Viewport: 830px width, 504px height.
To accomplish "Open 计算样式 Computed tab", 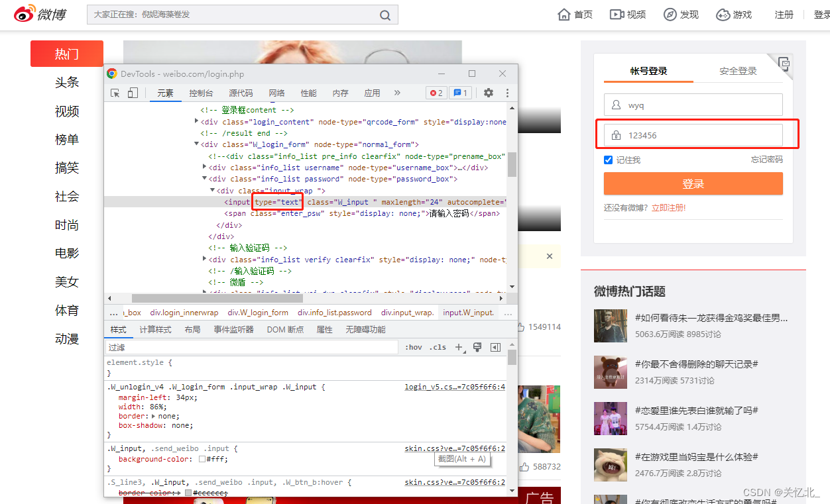I will (x=155, y=329).
